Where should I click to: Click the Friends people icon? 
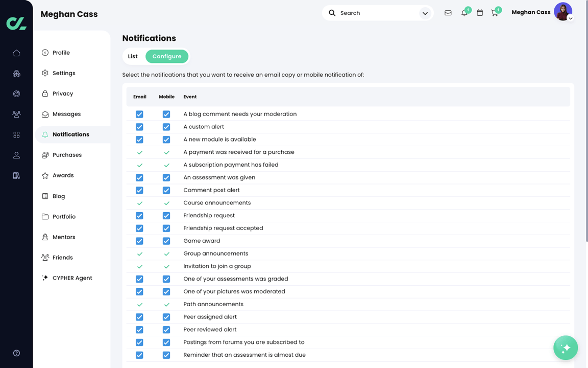point(45,257)
